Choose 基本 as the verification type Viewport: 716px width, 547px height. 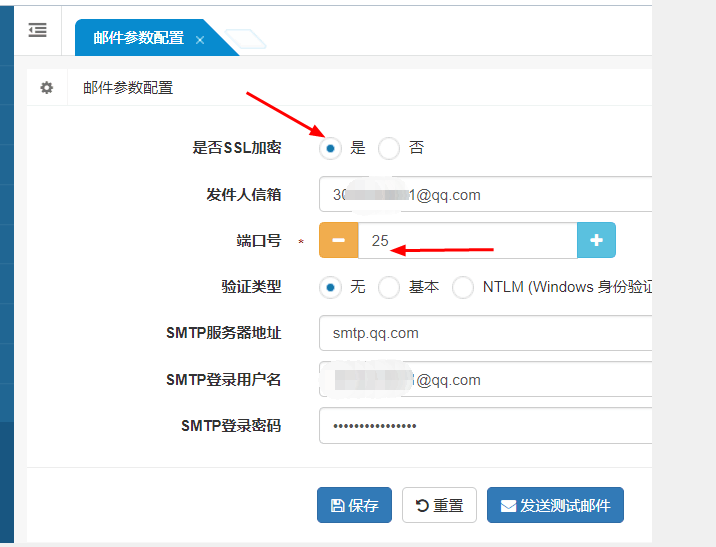389,287
